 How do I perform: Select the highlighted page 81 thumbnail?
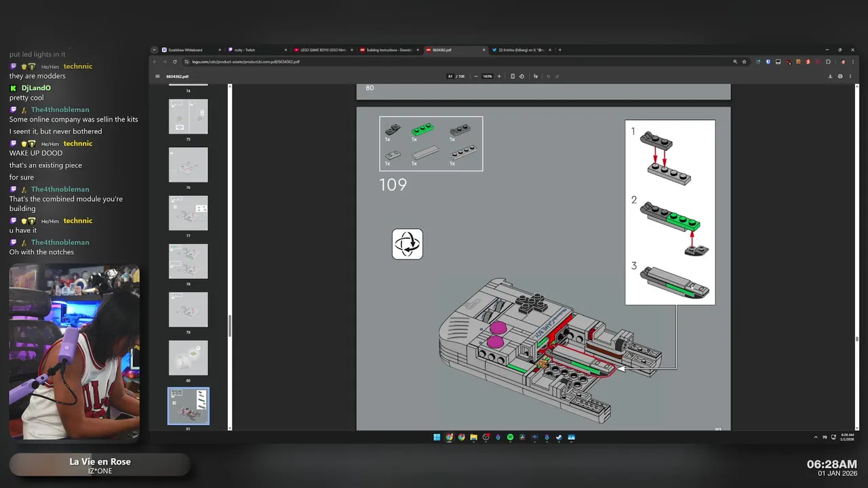coord(189,406)
